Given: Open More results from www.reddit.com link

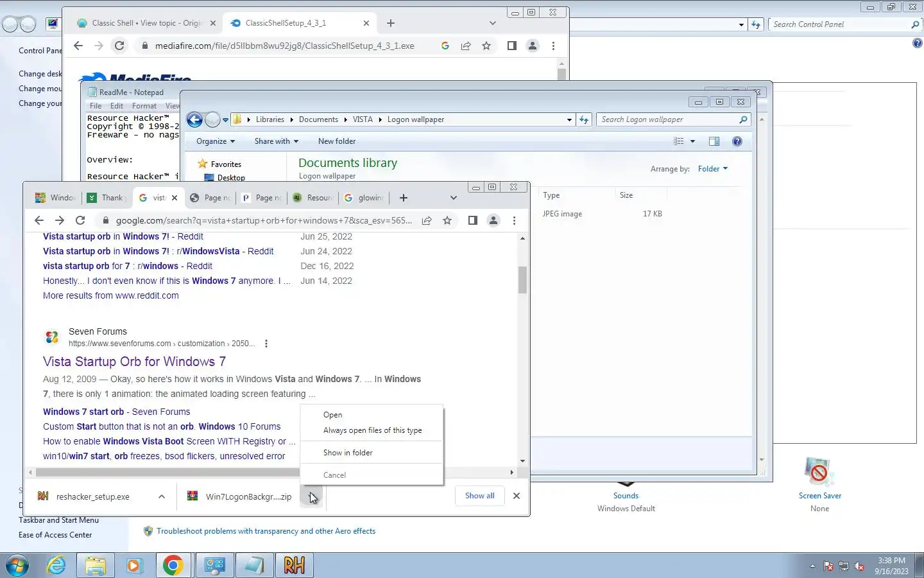Looking at the screenshot, I should pos(111,295).
